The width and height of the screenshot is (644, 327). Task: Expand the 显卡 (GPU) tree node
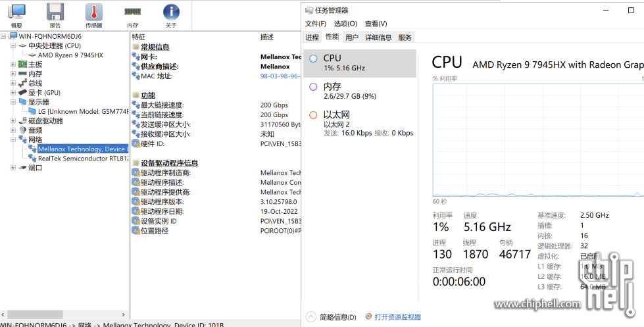click(13, 93)
